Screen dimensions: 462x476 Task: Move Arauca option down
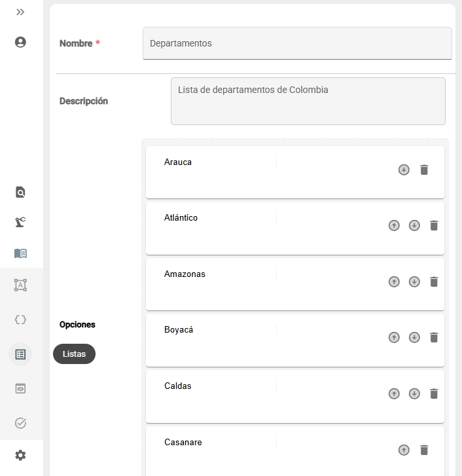point(404,170)
